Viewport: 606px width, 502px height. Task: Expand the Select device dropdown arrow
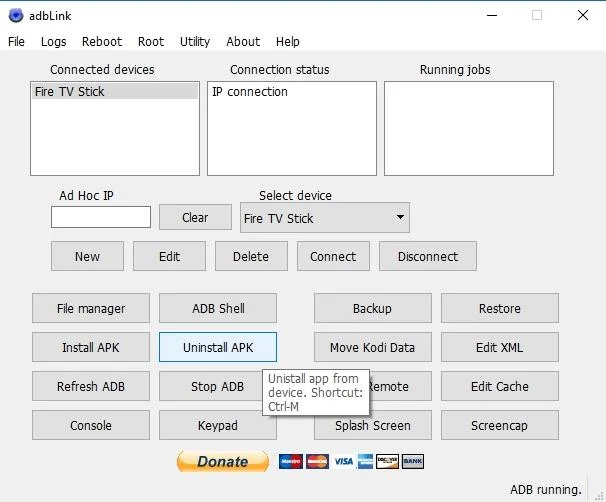pyautogui.click(x=400, y=217)
